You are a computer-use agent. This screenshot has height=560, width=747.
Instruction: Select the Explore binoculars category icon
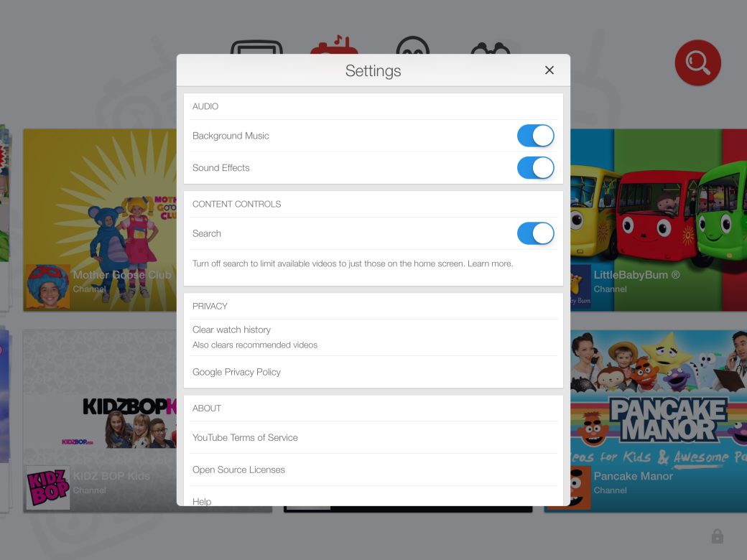pyautogui.click(x=491, y=47)
